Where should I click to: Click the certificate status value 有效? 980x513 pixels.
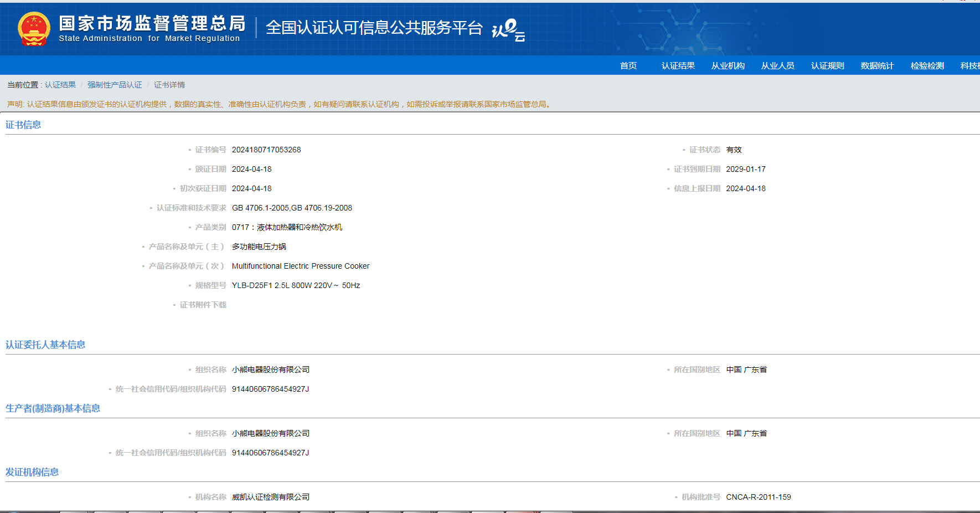click(734, 150)
